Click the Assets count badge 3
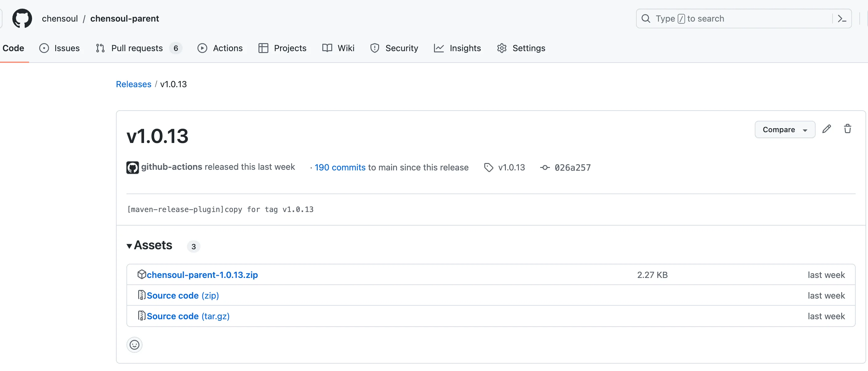 tap(193, 247)
